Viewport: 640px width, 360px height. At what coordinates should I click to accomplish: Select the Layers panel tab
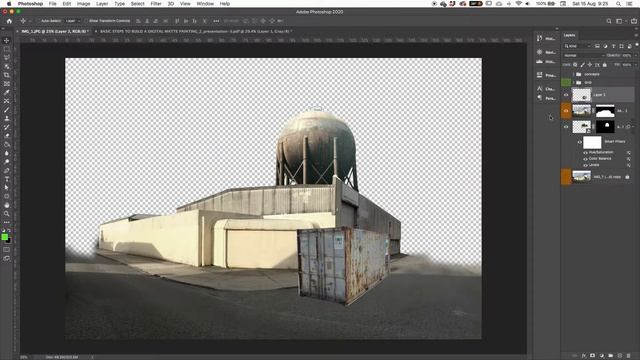coord(569,35)
